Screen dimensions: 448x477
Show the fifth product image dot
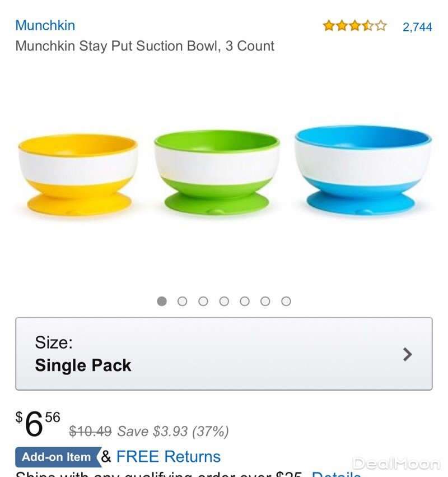[x=245, y=302]
